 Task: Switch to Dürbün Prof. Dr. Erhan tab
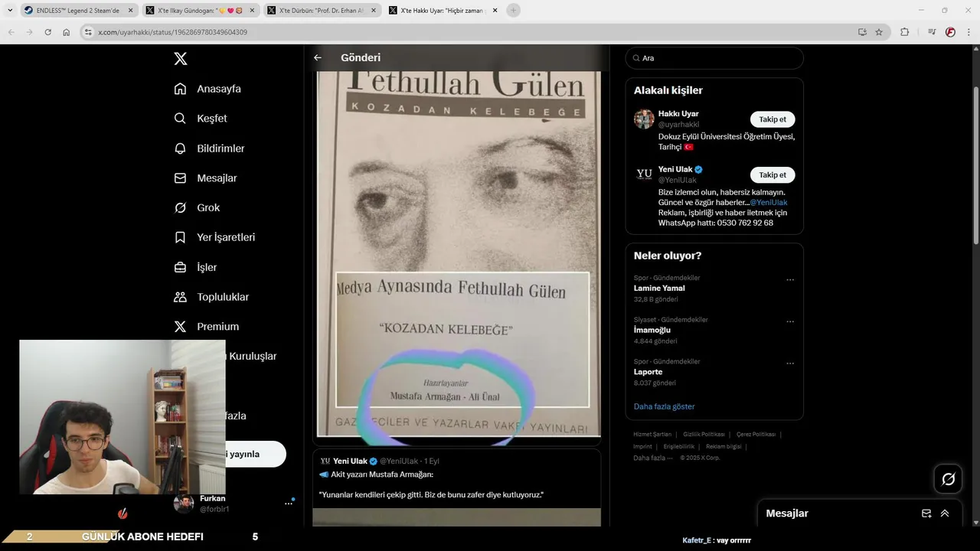[322, 11]
